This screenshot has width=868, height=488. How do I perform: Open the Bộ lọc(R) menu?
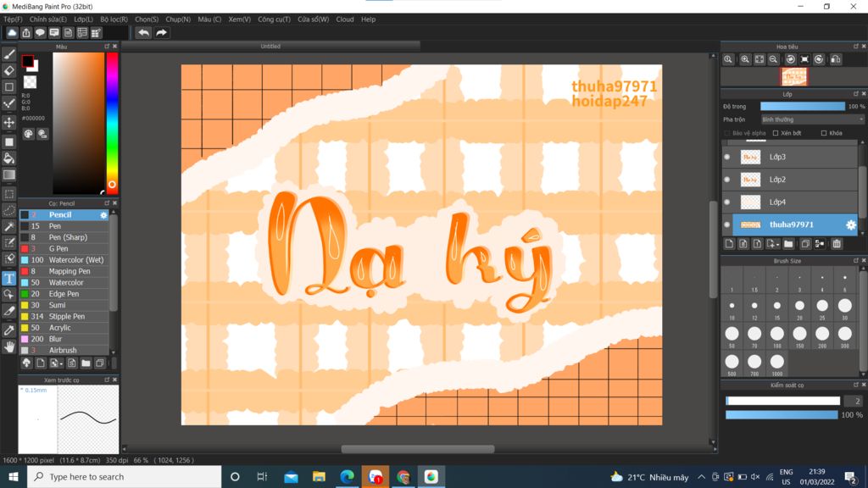click(114, 19)
